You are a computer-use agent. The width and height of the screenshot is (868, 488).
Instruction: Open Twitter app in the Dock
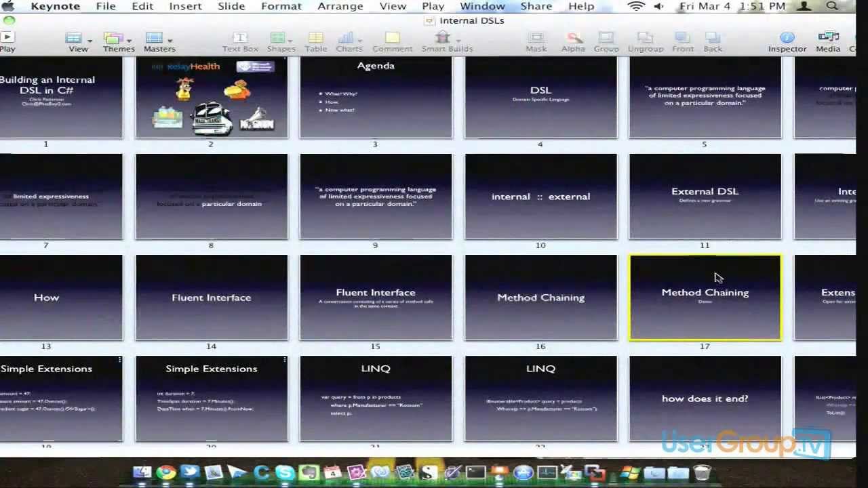[190, 472]
